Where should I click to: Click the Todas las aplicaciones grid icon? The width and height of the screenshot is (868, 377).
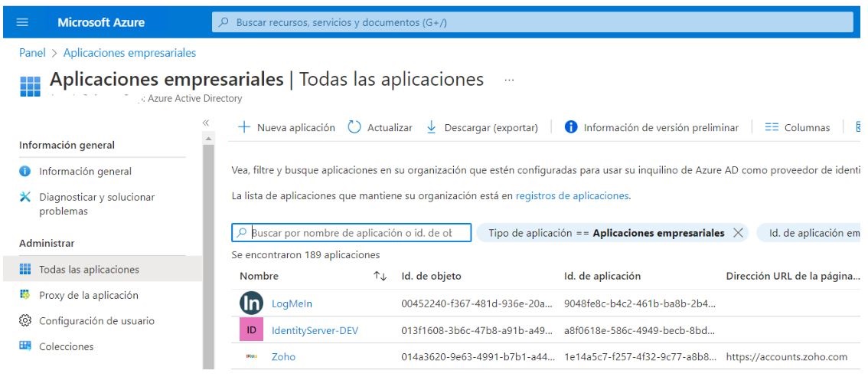(x=25, y=270)
